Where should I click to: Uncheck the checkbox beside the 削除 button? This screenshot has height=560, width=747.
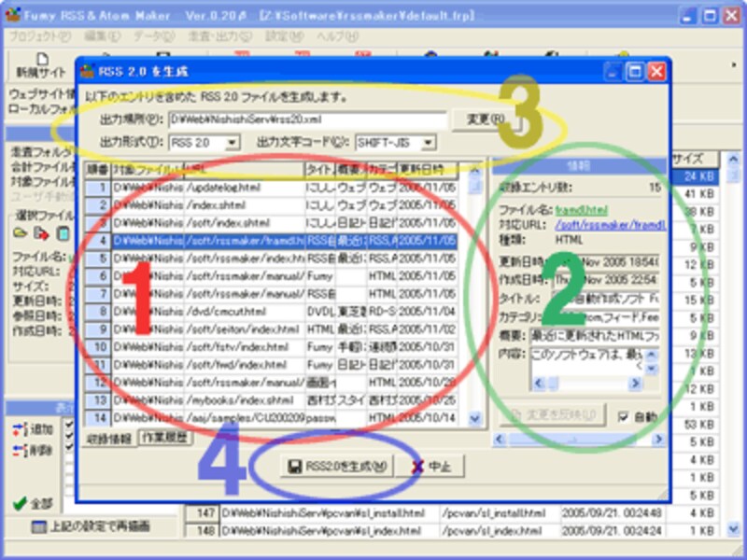click(x=68, y=447)
